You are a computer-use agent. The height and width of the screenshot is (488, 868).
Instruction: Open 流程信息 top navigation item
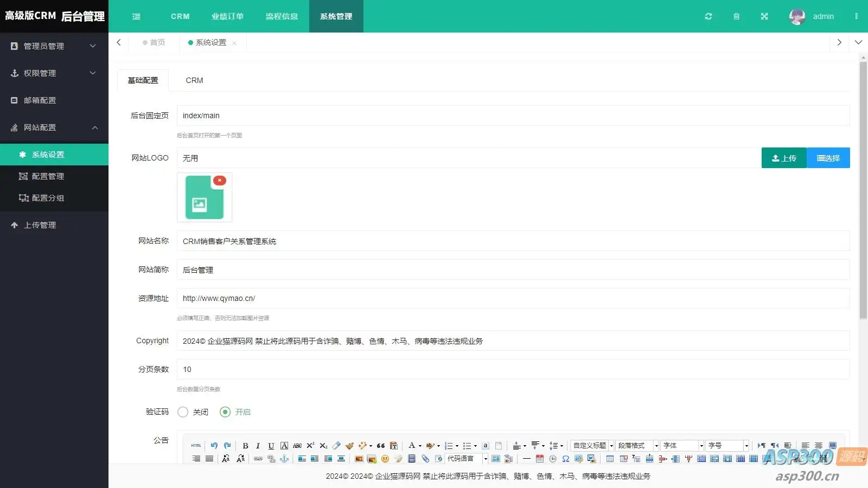282,16
